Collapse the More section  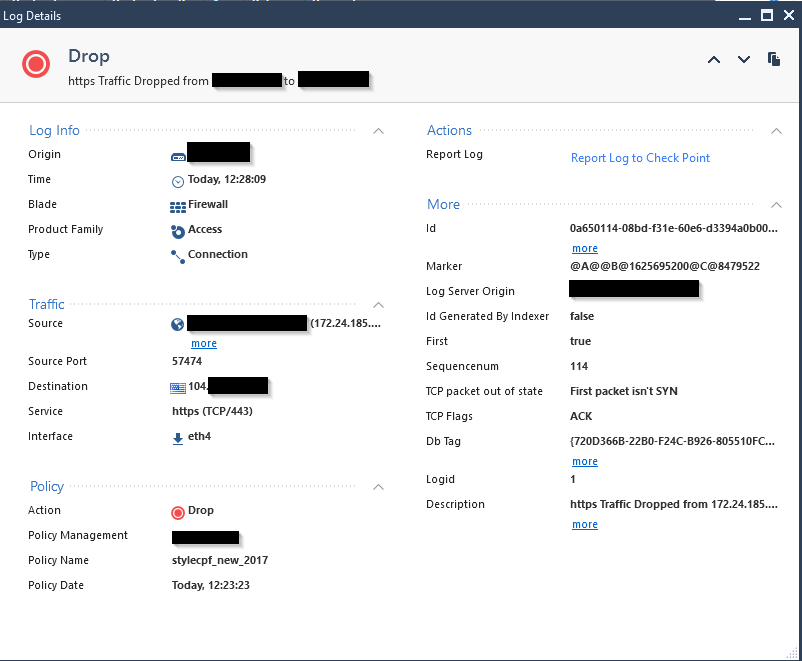776,205
